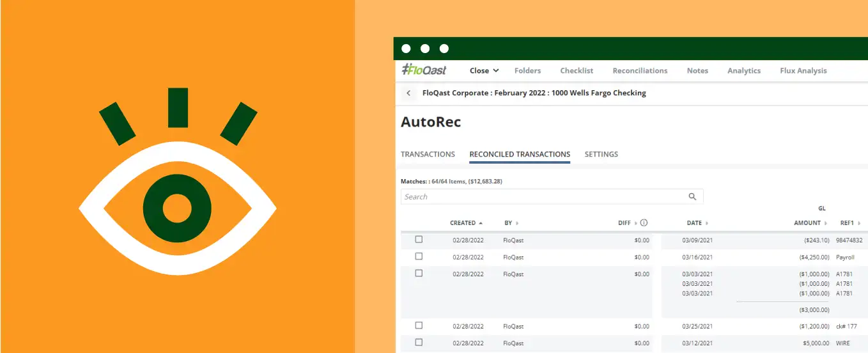This screenshot has width=868, height=353.
Task: Check the ck# 177 row checkbox
Action: pyautogui.click(x=419, y=326)
